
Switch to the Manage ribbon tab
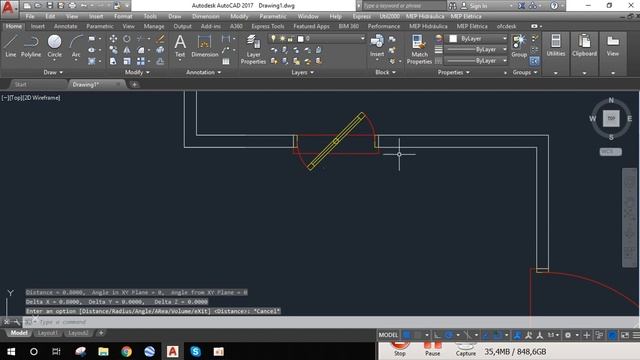pos(154,26)
